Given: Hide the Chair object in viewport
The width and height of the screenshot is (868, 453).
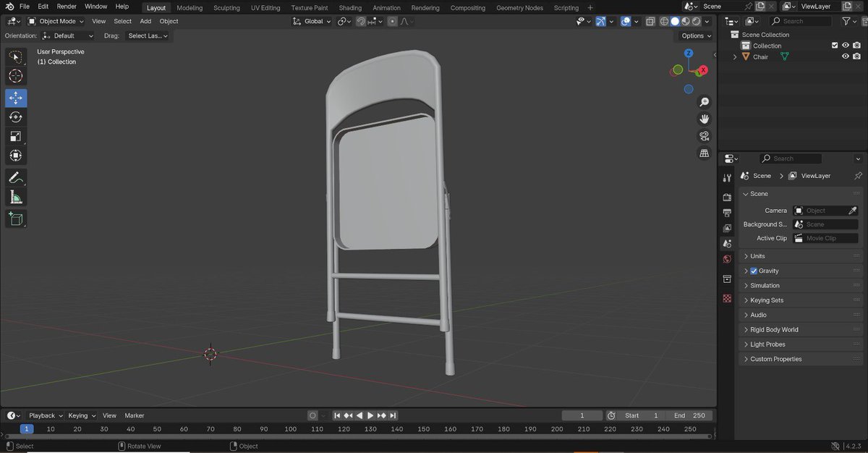Looking at the screenshot, I should 845,56.
